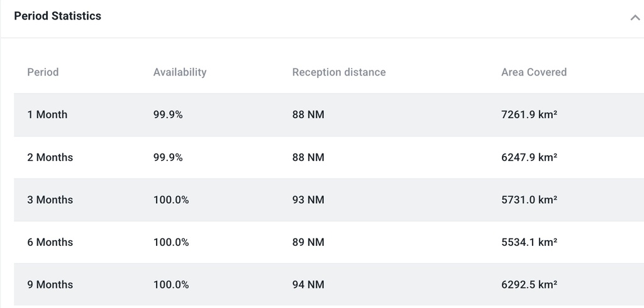Select the 6 Months row
This screenshot has width=644, height=308.
[329, 242]
